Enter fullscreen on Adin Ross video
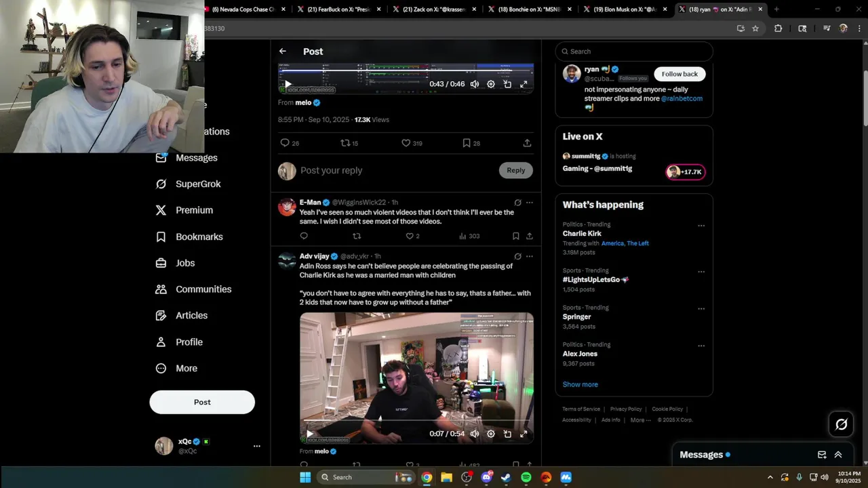 point(524,434)
